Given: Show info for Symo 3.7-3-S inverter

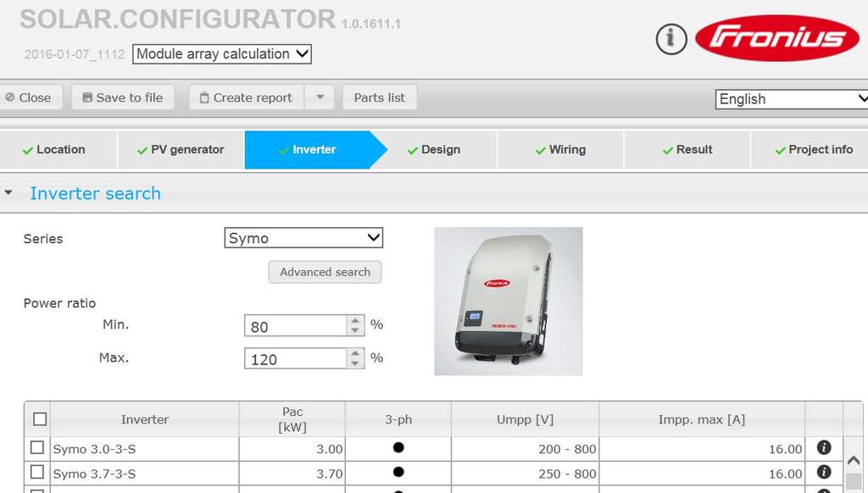Looking at the screenshot, I should 824,472.
